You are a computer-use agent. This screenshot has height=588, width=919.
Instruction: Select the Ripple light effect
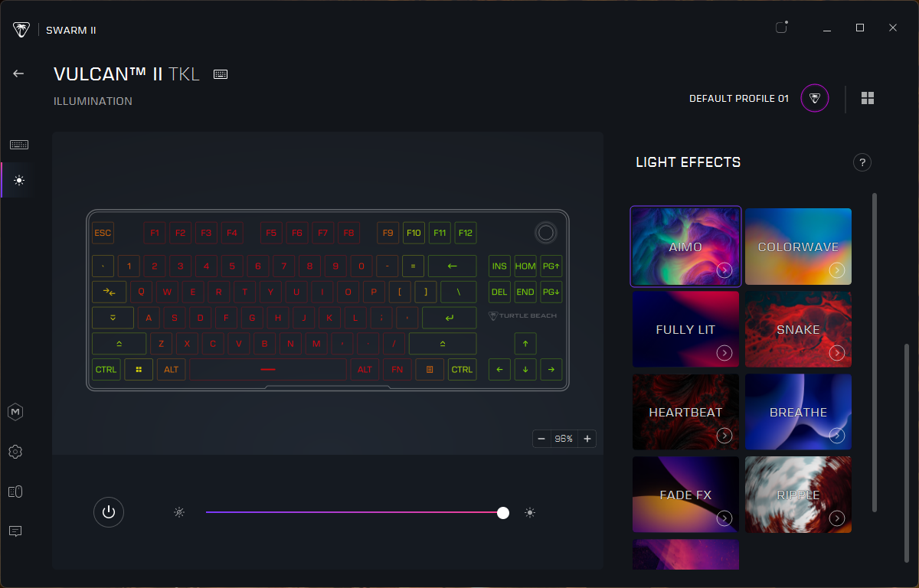point(798,495)
